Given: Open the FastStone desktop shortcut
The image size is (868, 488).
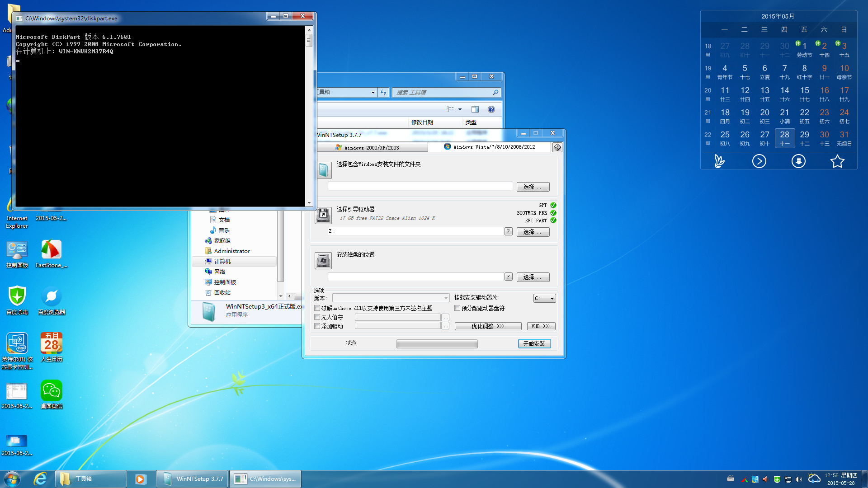Looking at the screenshot, I should [51, 254].
